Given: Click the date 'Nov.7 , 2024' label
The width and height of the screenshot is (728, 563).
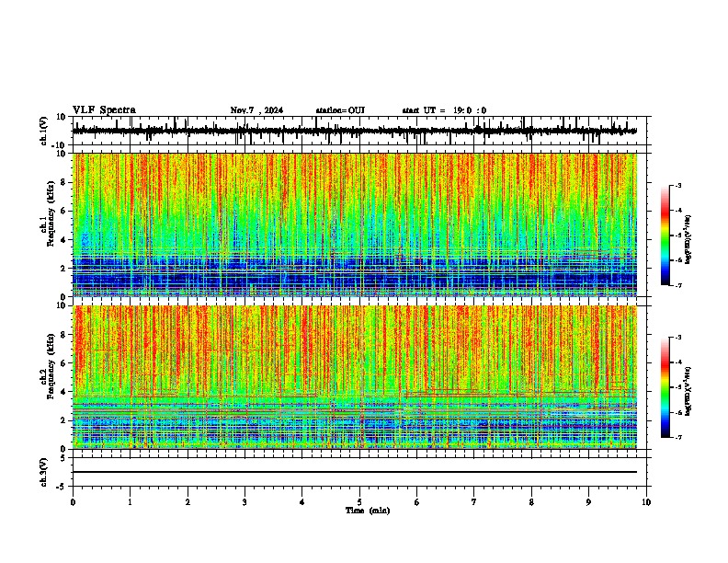Looking at the screenshot, I should (256, 110).
